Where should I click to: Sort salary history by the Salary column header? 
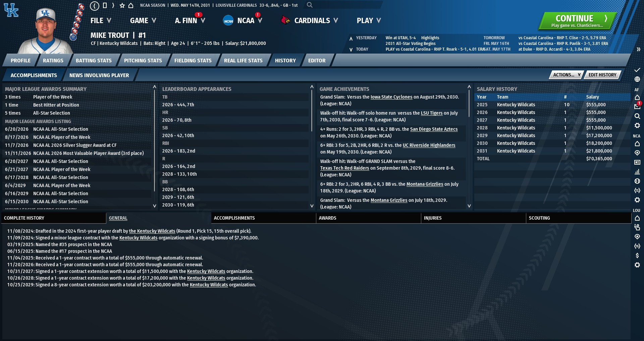592,97
